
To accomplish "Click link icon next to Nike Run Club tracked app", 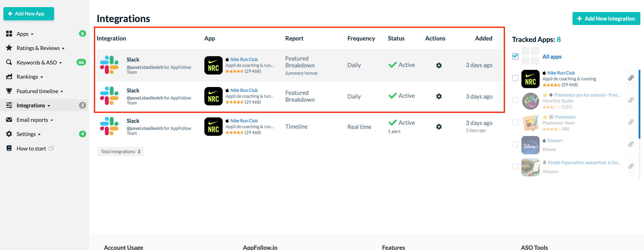I will pyautogui.click(x=631, y=78).
